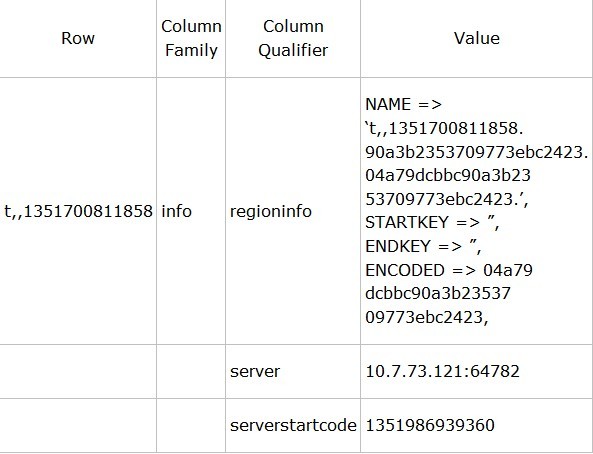This screenshot has width=593, height=454.
Task: Select the info column family cell
Action: pos(191,211)
